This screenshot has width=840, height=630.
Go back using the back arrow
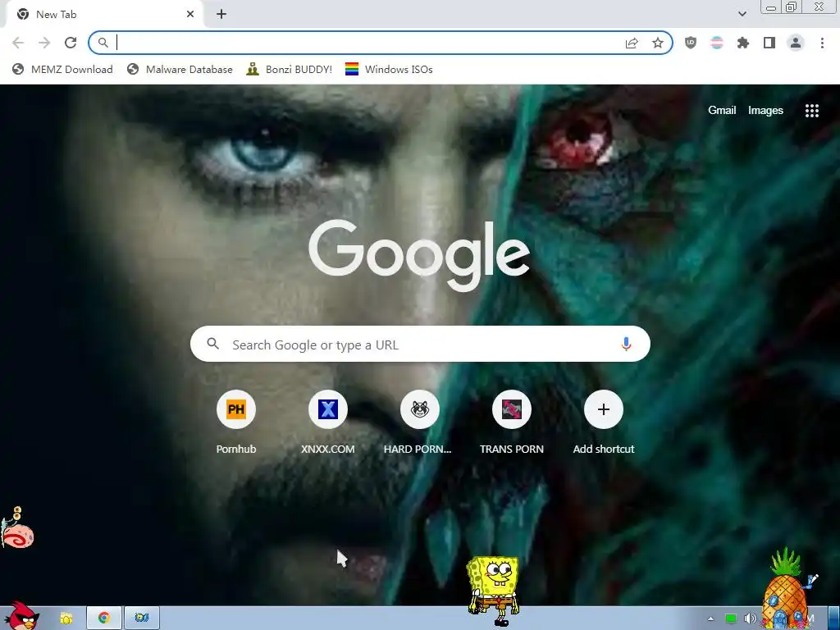tap(18, 43)
